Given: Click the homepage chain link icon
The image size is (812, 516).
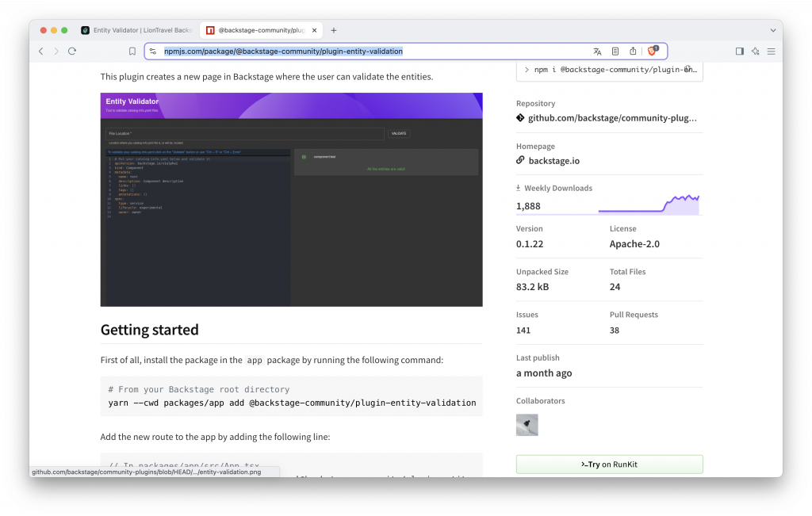Looking at the screenshot, I should pos(520,160).
